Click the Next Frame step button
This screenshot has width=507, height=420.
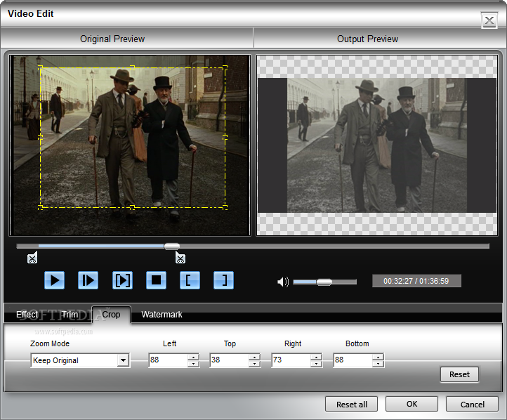[88, 280]
